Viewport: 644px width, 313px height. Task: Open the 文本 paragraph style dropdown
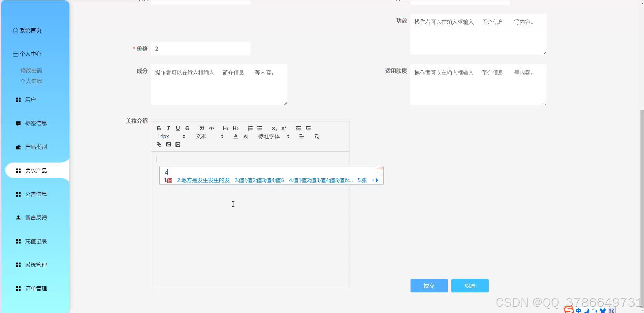[x=201, y=136]
